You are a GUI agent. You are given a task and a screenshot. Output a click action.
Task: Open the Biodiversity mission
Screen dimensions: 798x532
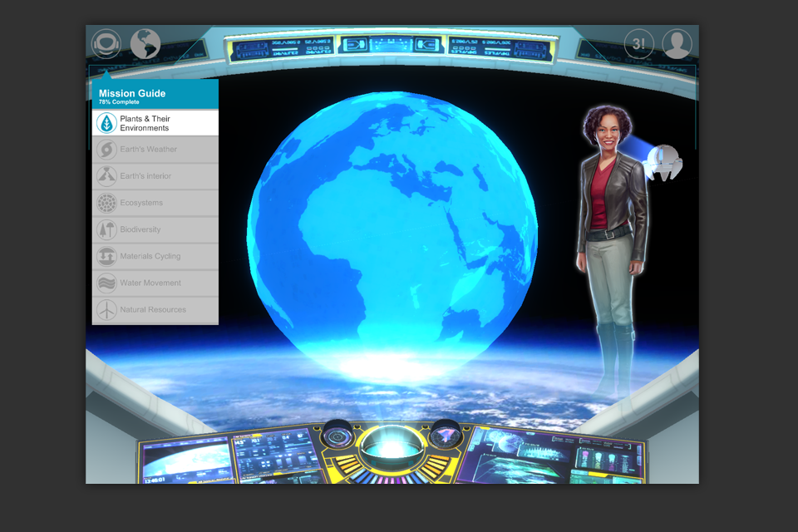point(155,229)
